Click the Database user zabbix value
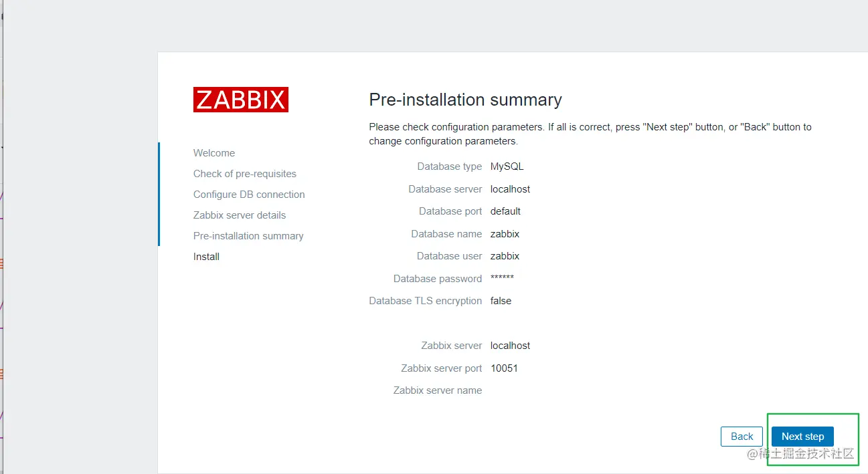Image resolution: width=868 pixels, height=474 pixels. [505, 256]
